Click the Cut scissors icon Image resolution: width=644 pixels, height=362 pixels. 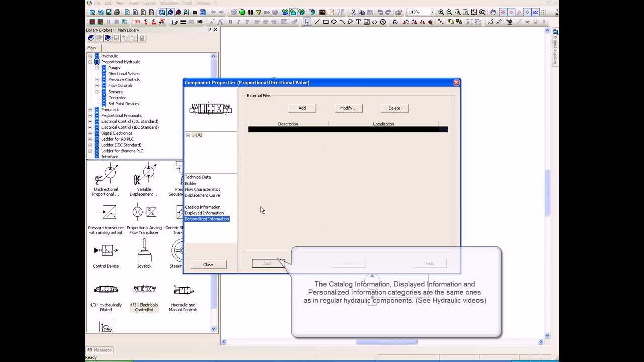[x=353, y=12]
